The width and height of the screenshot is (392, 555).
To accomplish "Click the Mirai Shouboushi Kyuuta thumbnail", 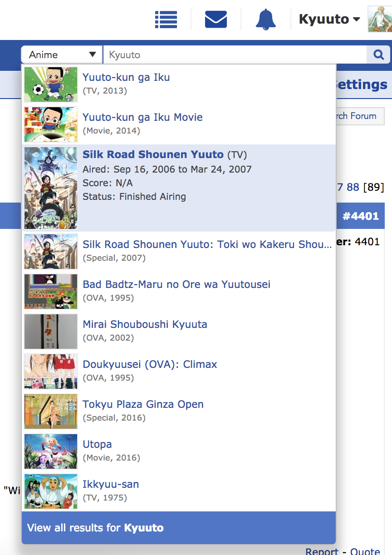I will [x=51, y=332].
